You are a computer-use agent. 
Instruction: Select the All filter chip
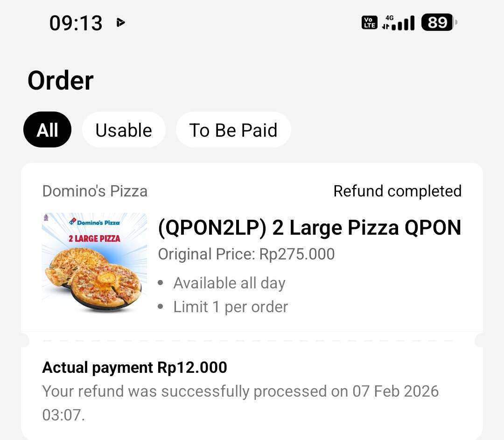[47, 130]
